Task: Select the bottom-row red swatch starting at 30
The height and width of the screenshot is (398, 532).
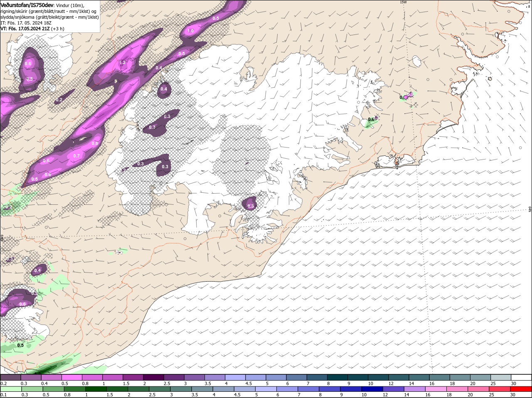Action: coord(521,389)
